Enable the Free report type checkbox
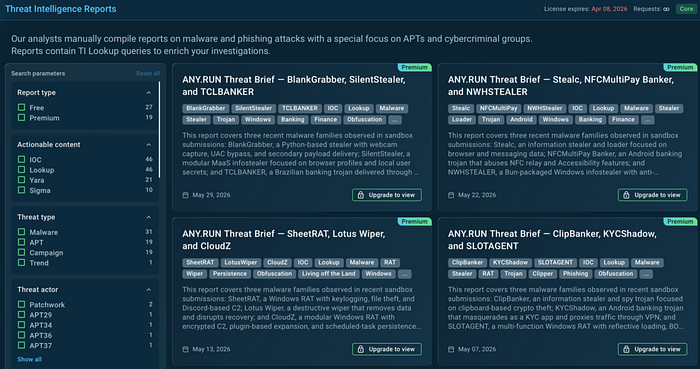Image resolution: width=700 pixels, height=369 pixels. 21,108
